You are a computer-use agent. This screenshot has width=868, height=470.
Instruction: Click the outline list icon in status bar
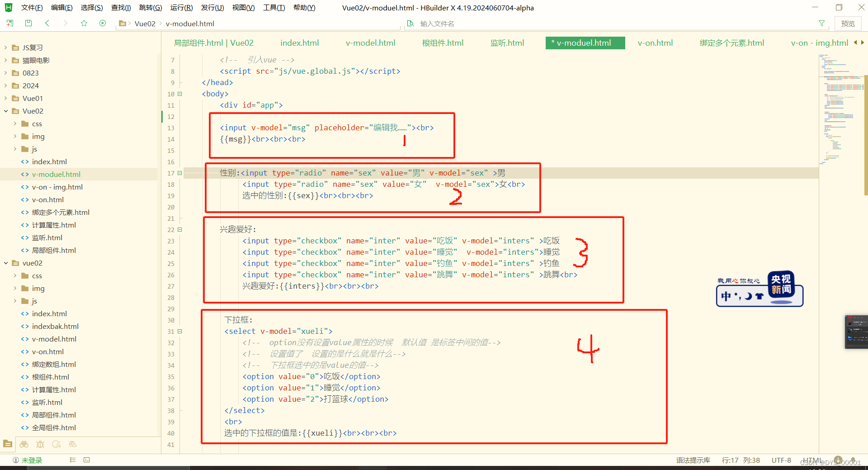click(x=72, y=460)
